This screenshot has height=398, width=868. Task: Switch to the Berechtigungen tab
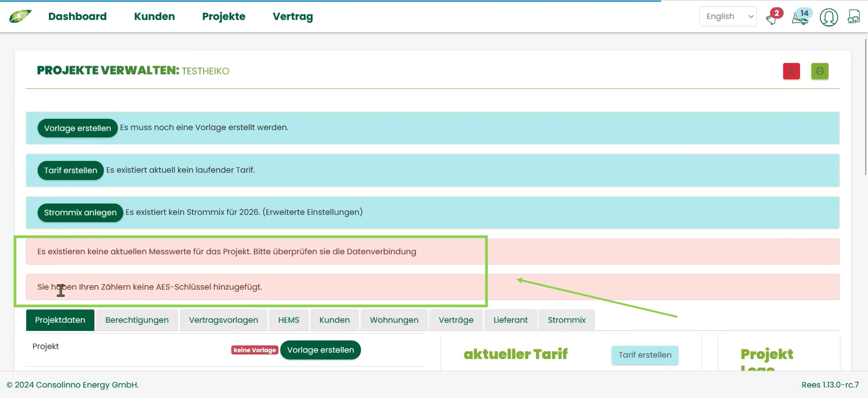pyautogui.click(x=137, y=320)
